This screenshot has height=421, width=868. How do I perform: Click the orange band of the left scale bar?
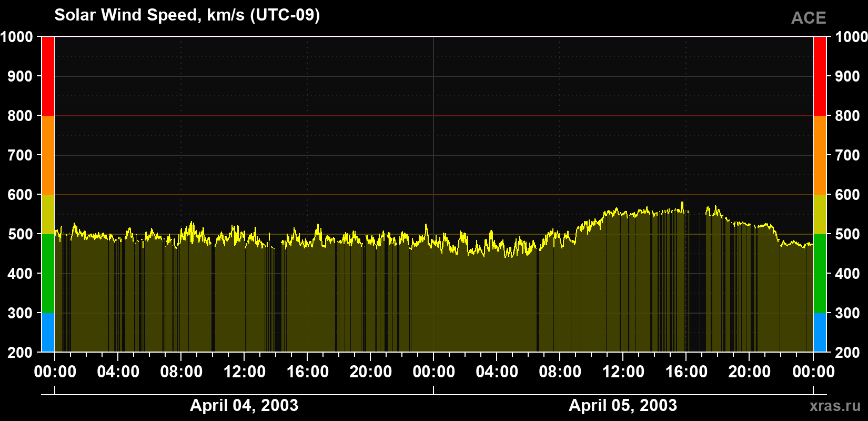coord(48,155)
